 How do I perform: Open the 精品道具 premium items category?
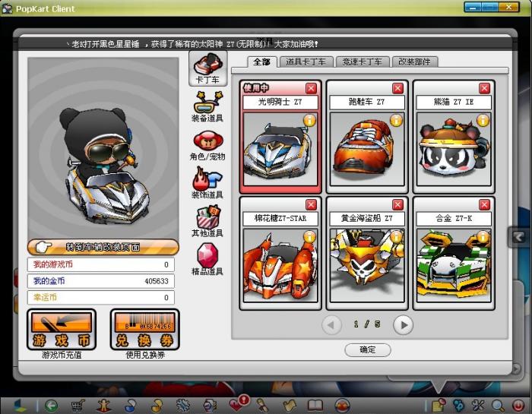point(207,259)
